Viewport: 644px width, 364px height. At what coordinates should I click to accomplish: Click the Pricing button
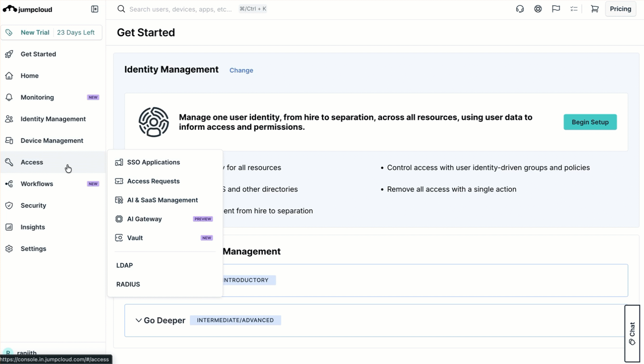coord(621,9)
